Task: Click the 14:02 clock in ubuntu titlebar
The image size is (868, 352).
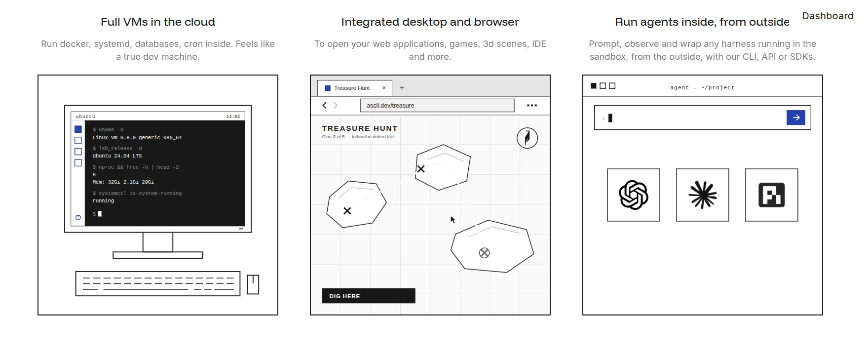Action: click(x=233, y=117)
